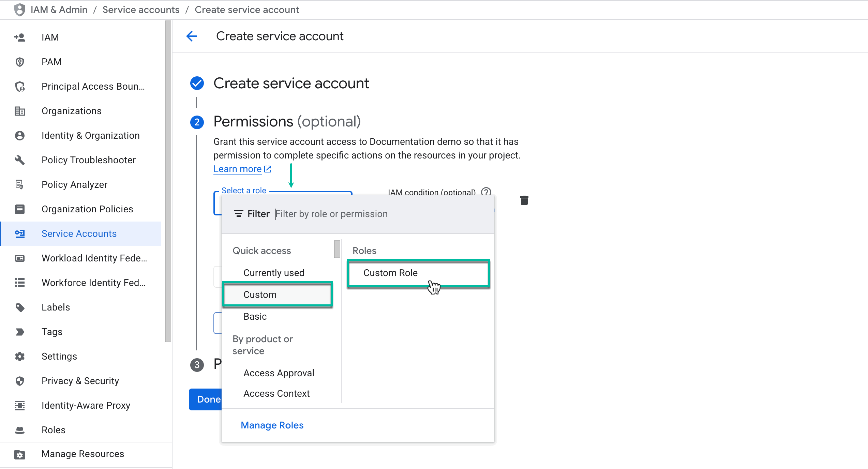Open the Manage Roles link
The image size is (868, 469).
[x=272, y=425]
